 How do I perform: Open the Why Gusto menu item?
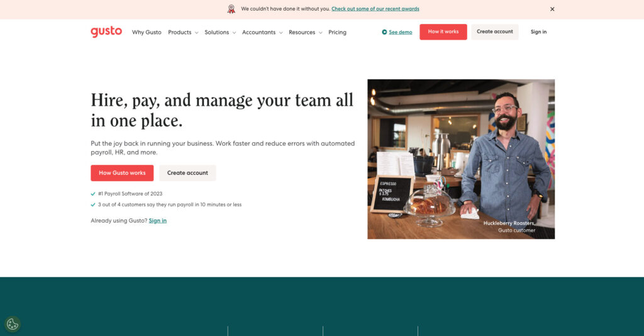coord(147,32)
